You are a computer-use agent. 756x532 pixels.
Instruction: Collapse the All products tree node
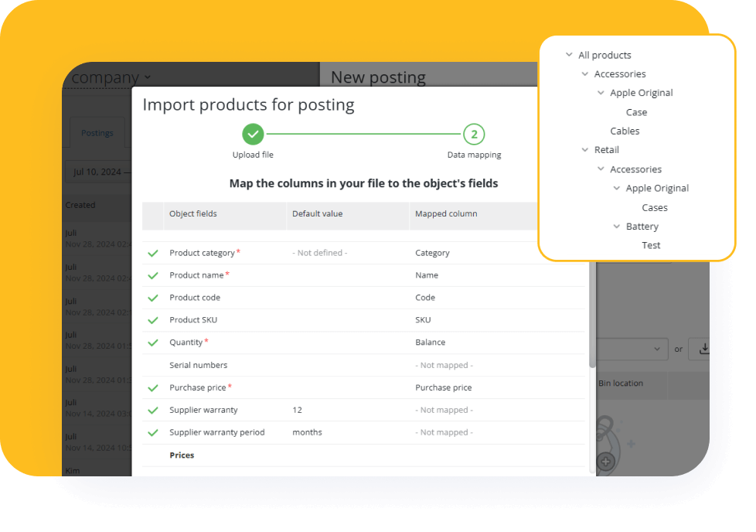(x=569, y=55)
